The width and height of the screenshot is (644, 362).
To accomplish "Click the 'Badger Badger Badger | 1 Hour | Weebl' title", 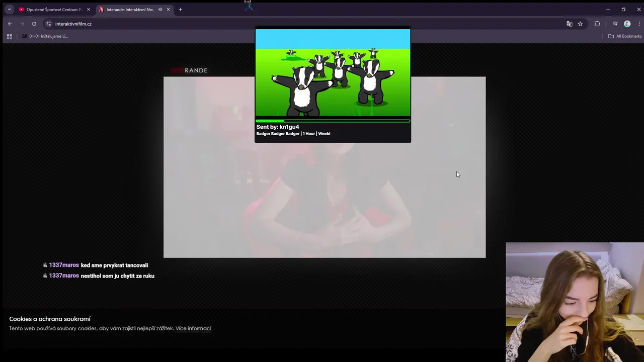I will point(293,134).
